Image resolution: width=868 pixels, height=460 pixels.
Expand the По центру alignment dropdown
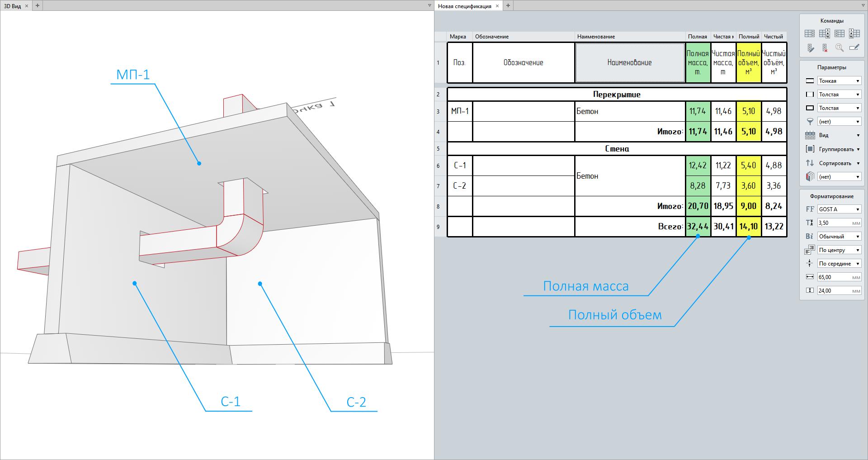coord(839,250)
